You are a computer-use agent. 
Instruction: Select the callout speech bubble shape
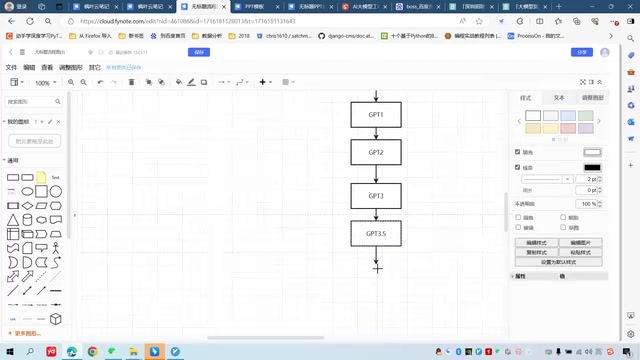click(x=41, y=248)
